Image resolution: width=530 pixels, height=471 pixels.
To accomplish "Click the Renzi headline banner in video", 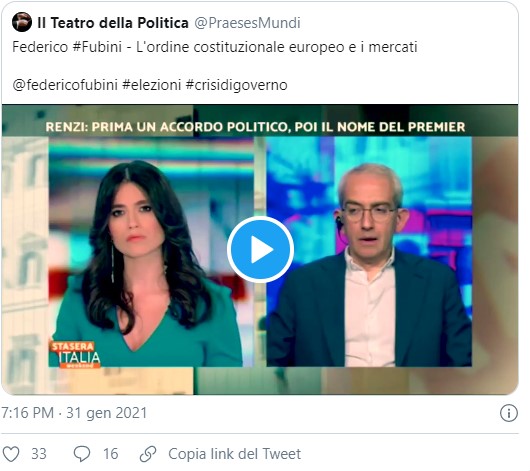I will 256,127.
